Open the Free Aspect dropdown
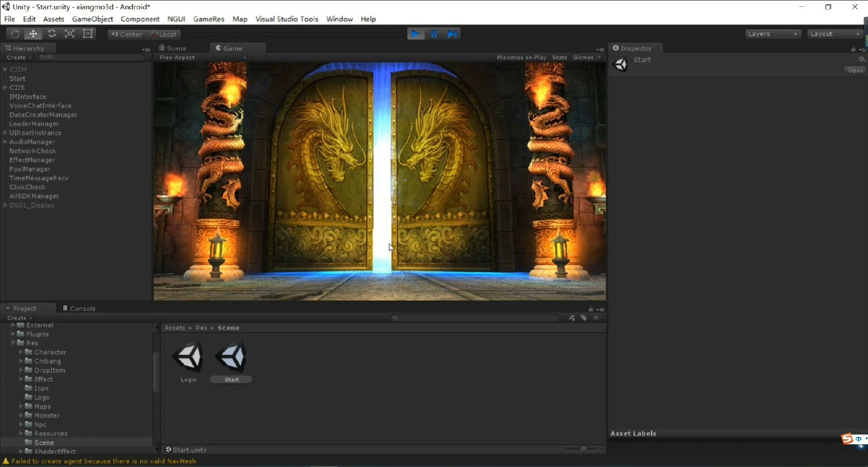The height and width of the screenshot is (467, 868). pos(202,57)
